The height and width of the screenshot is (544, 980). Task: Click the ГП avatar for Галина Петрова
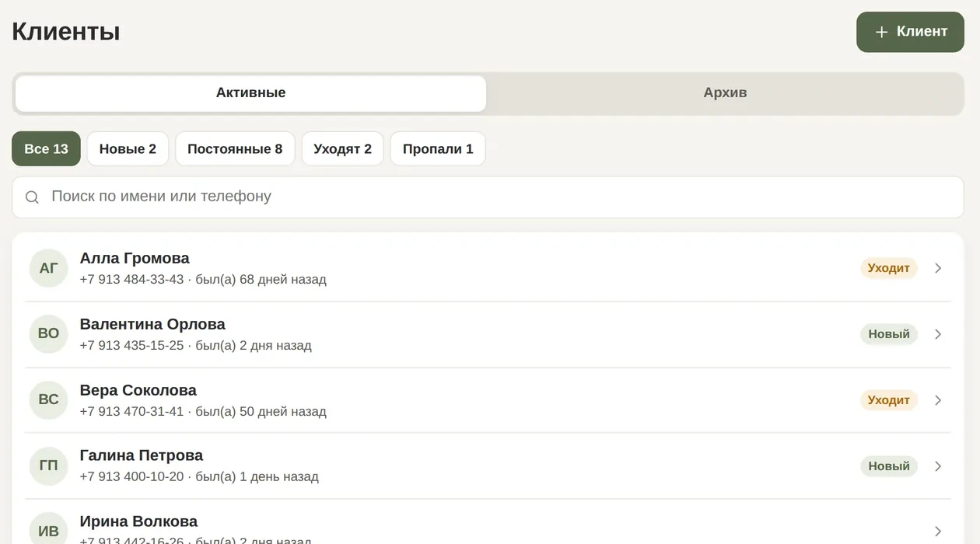point(48,466)
